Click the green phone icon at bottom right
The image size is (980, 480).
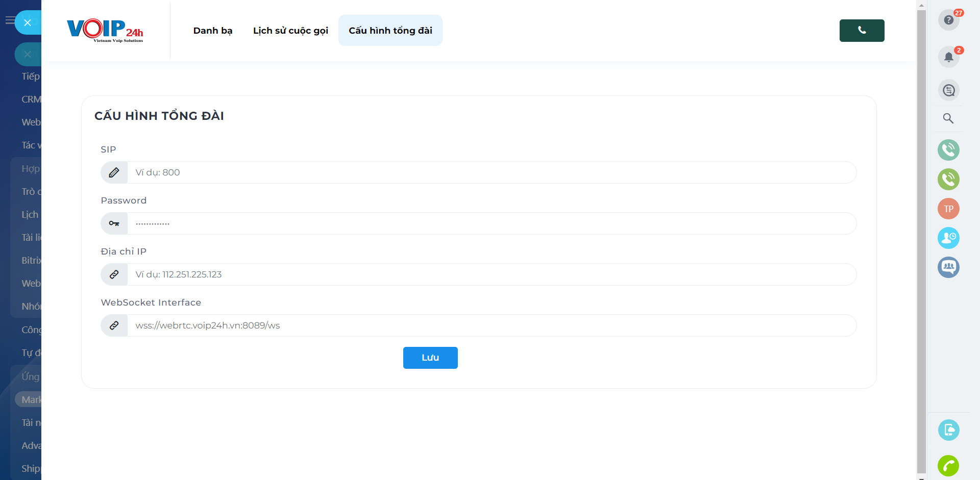[x=948, y=465]
